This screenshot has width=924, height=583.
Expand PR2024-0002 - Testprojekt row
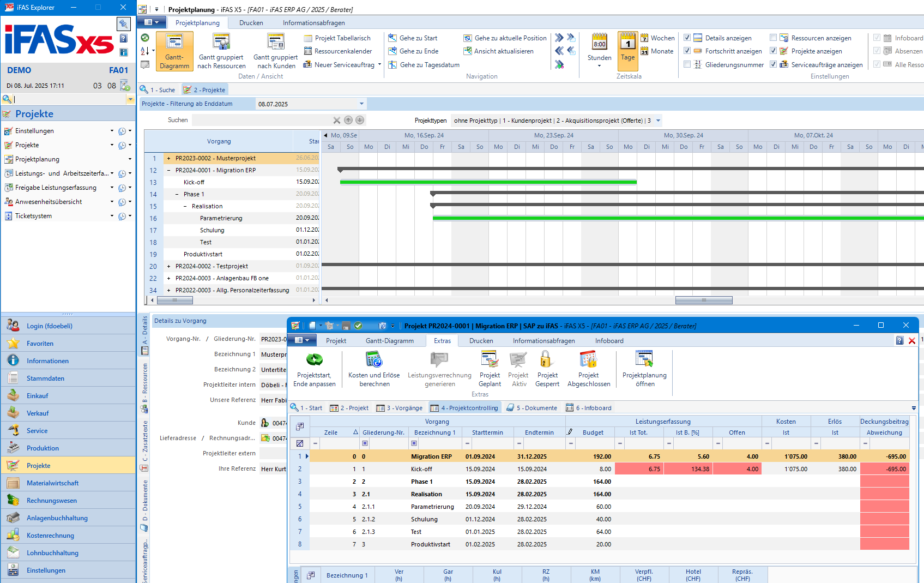click(x=169, y=266)
